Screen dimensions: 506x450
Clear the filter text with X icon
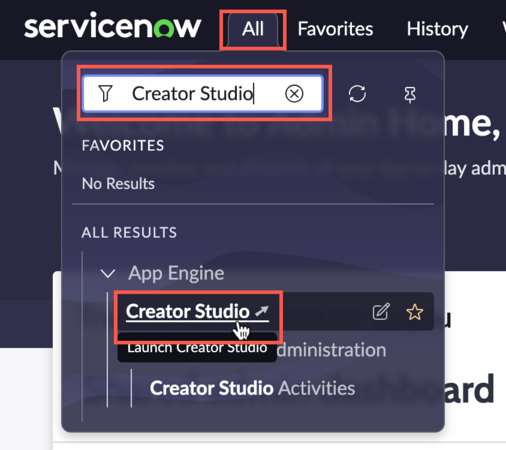click(x=294, y=93)
